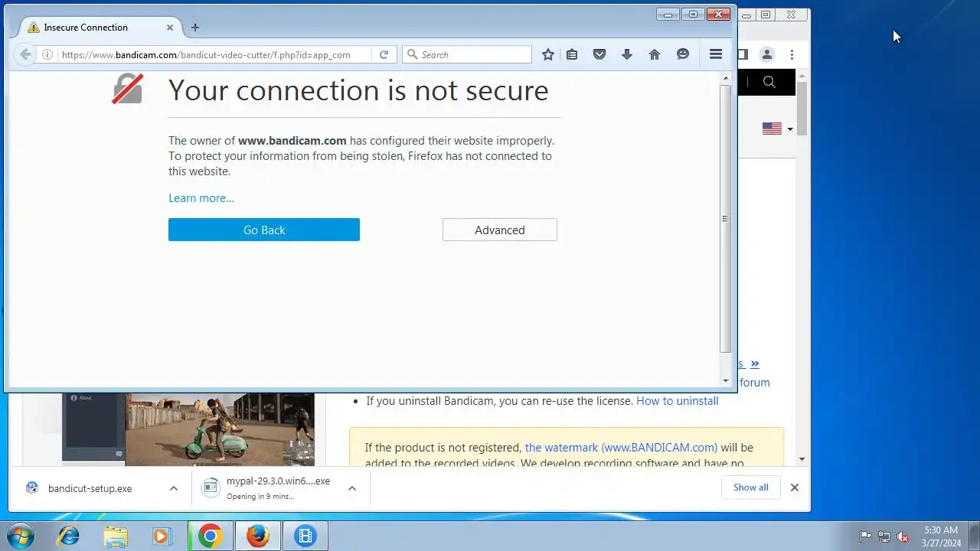Expand options for mypal-29.3.0 download
Image resolution: width=980 pixels, height=551 pixels.
[x=352, y=488]
